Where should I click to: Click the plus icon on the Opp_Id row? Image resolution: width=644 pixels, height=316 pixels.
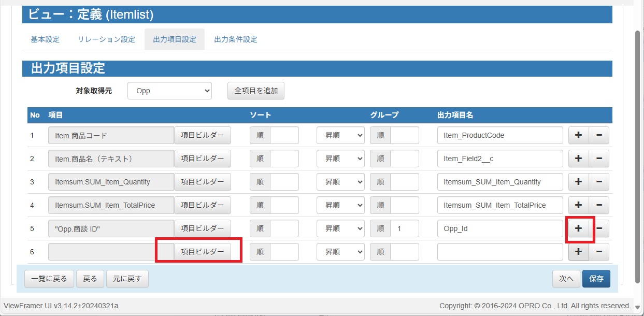pos(579,228)
